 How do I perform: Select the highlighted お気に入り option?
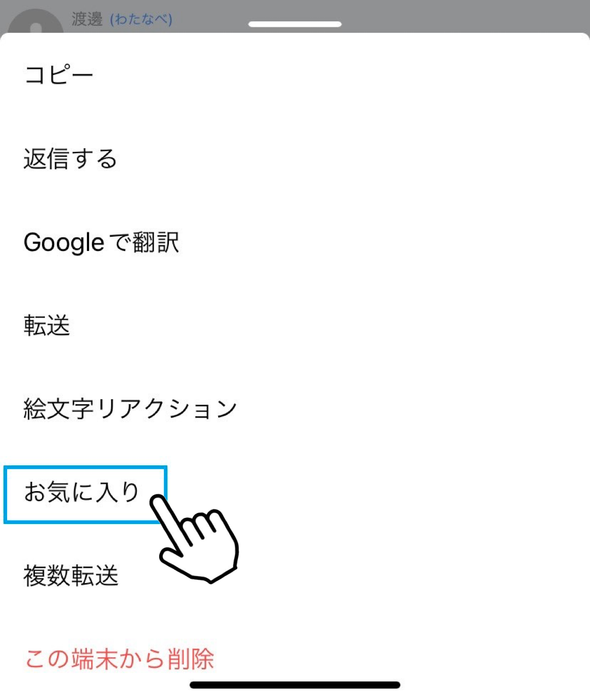point(82,492)
